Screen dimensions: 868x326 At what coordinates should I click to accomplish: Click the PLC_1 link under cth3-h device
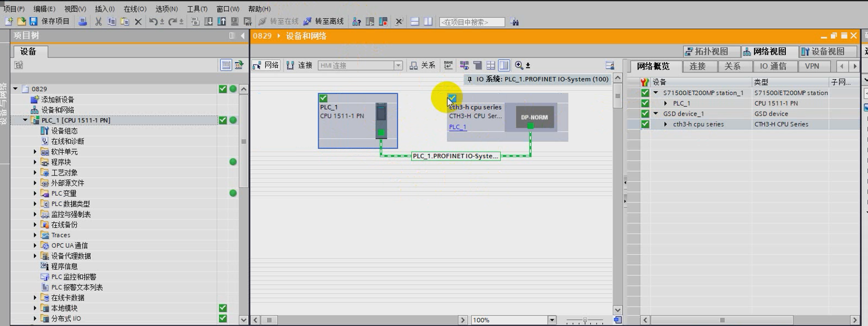point(457,127)
